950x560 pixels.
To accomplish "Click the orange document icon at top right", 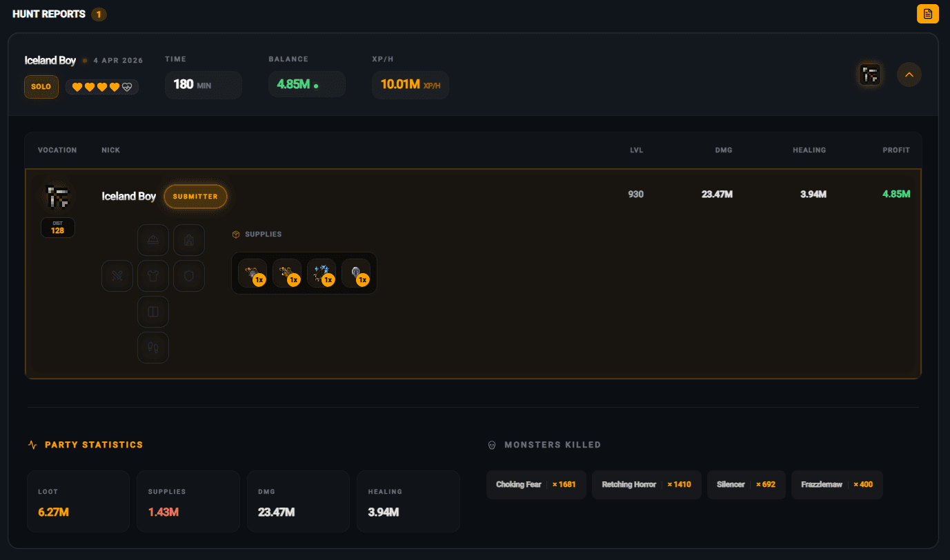I will 927,14.
